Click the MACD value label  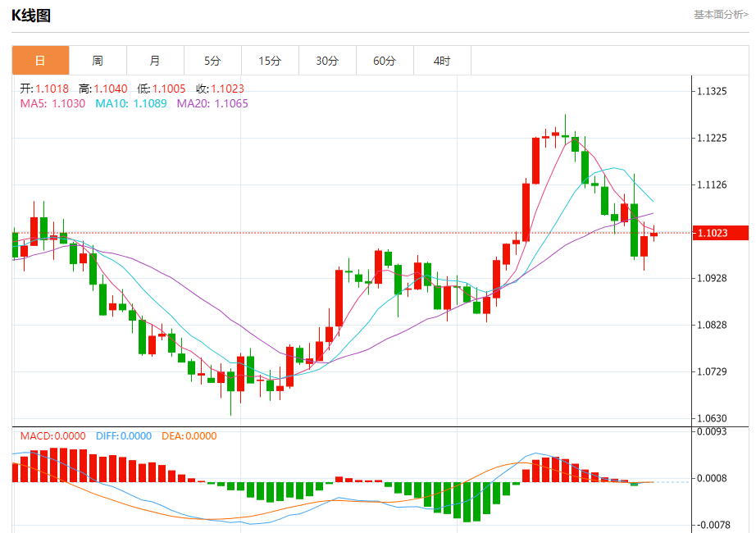point(53,436)
